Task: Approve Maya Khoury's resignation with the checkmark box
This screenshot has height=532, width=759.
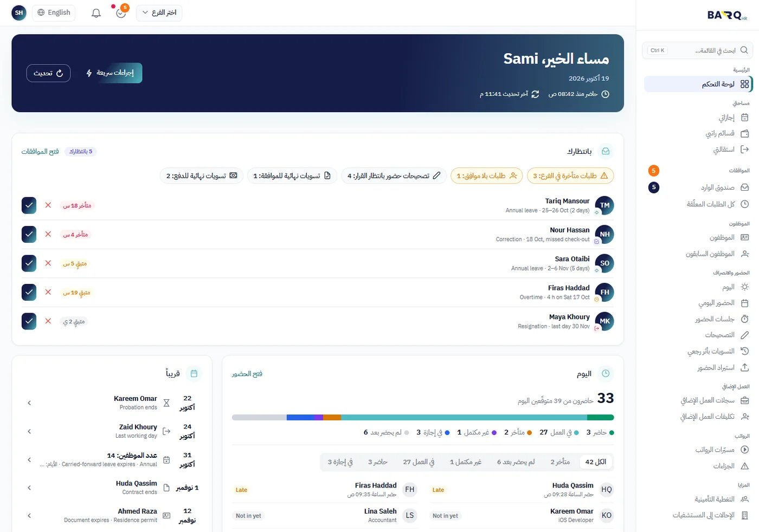Action: pos(29,321)
